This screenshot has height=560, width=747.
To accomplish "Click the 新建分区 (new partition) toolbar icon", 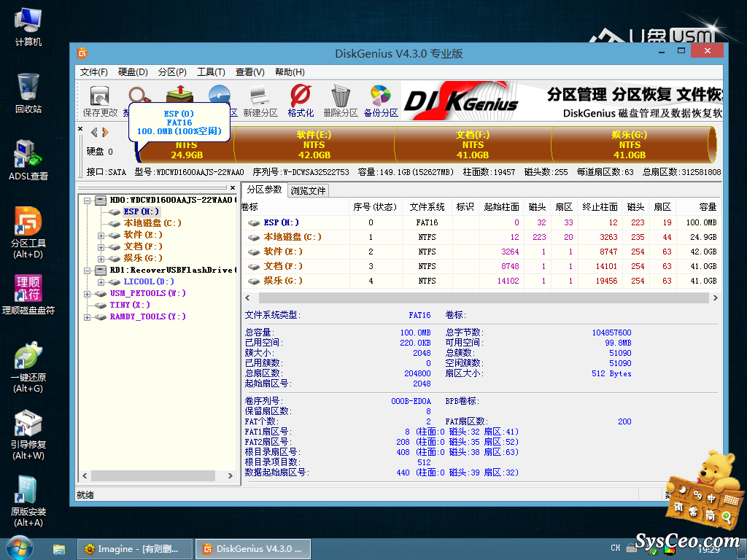I will 260,101.
